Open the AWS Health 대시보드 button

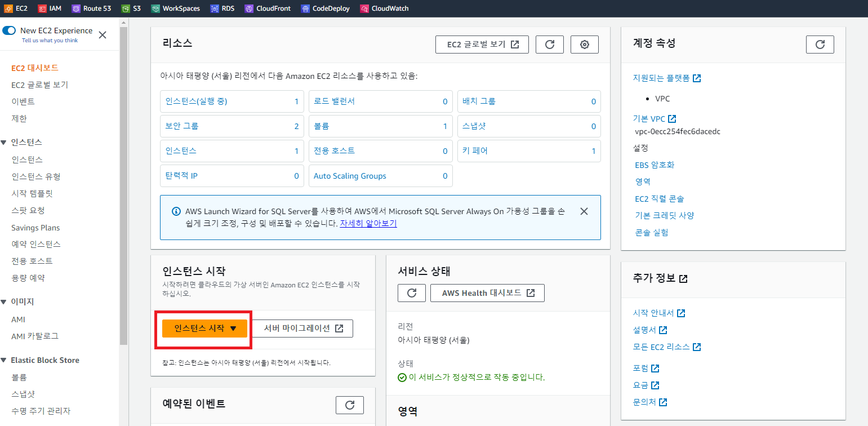click(487, 293)
